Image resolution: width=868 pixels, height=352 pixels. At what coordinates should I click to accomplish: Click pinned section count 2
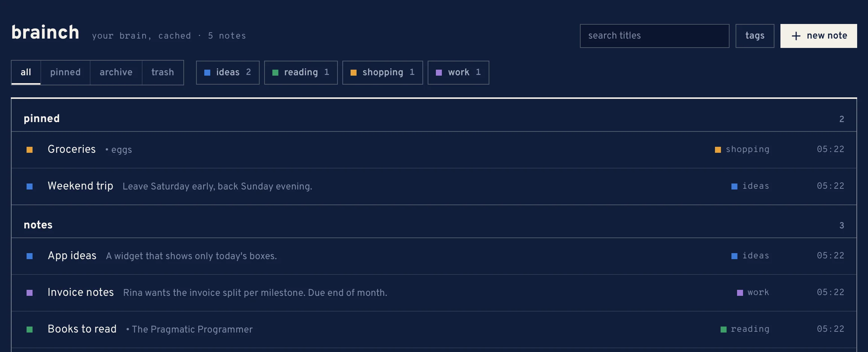(841, 119)
